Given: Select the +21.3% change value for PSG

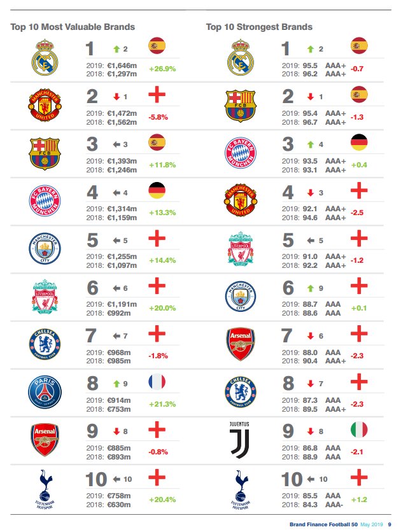Looking at the screenshot, I should click(162, 405).
